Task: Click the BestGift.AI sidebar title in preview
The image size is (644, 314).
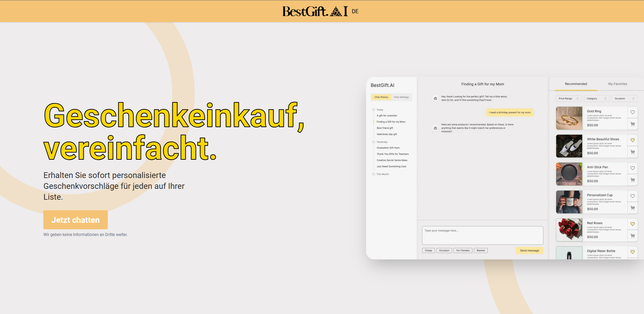Action: pos(382,85)
